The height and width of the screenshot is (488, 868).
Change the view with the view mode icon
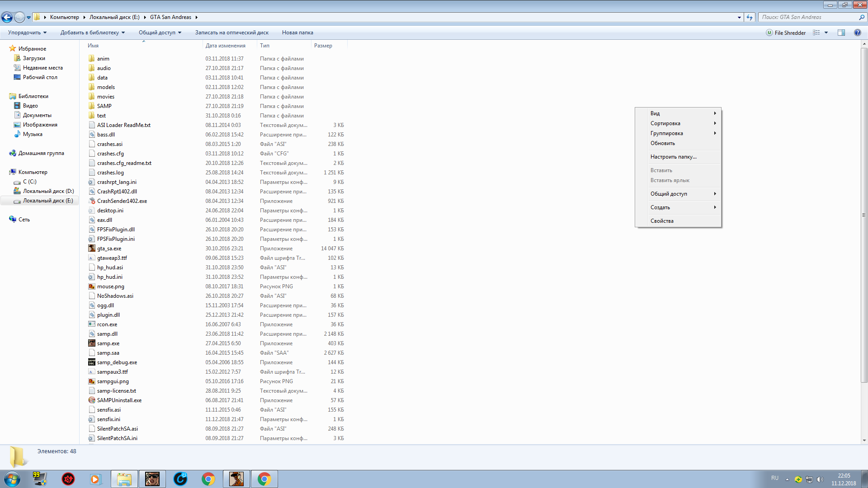[816, 33]
